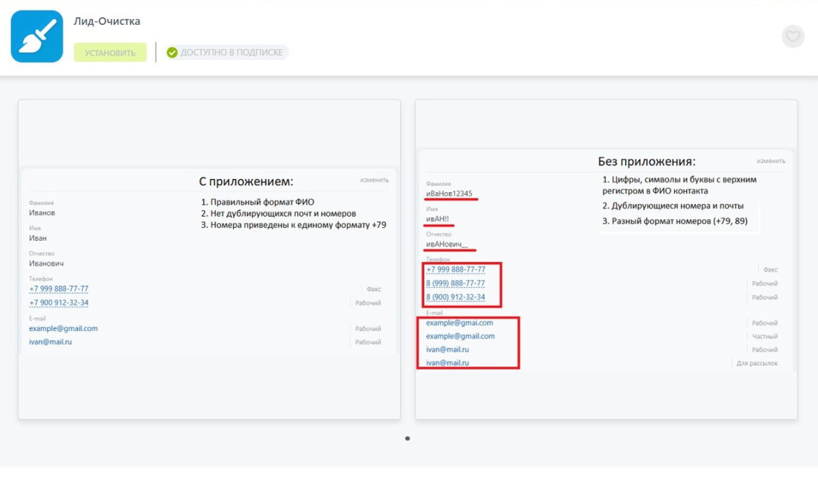Open the С приложением screenshot
The image size is (818, 504).
point(209,259)
